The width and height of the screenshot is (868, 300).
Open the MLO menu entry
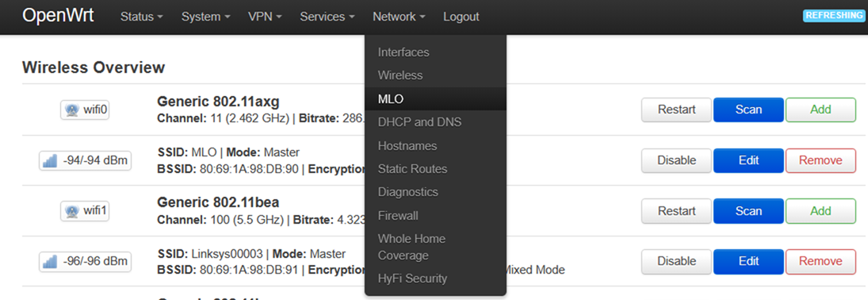435,98
